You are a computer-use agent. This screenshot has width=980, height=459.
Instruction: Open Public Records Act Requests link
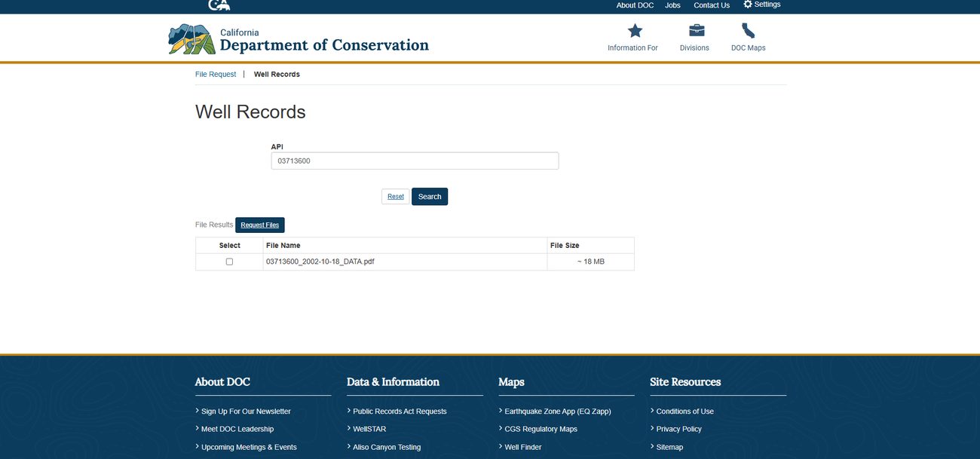point(400,412)
